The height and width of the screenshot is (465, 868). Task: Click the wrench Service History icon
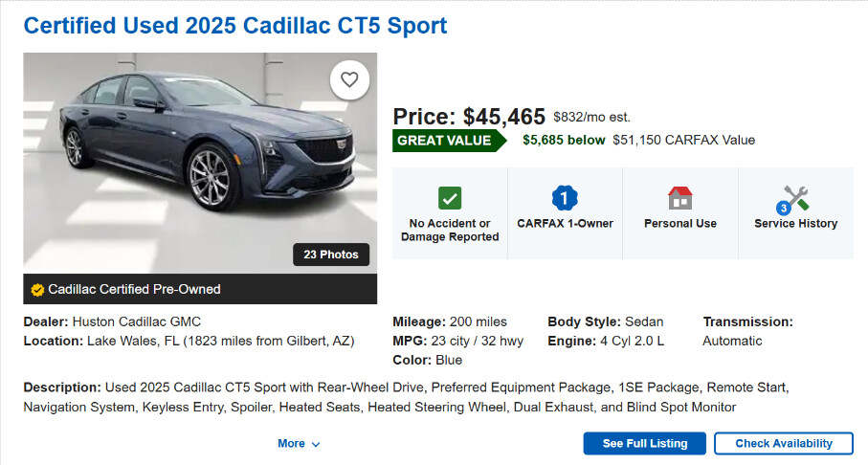pos(795,199)
